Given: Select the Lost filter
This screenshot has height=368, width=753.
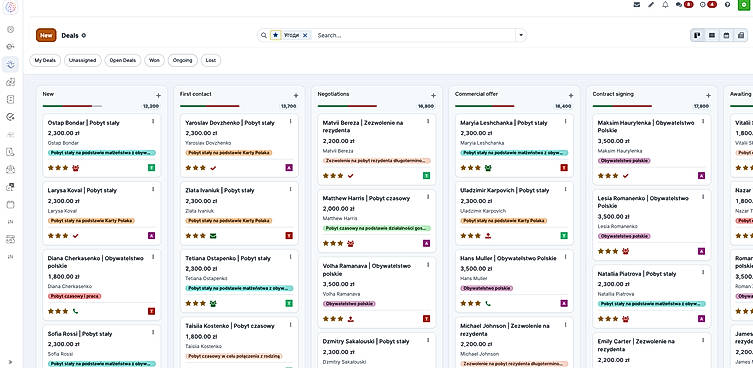Looking at the screenshot, I should click(x=211, y=61).
